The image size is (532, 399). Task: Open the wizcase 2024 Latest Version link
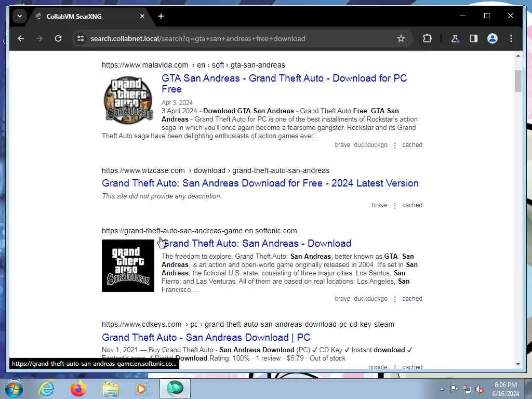[260, 183]
